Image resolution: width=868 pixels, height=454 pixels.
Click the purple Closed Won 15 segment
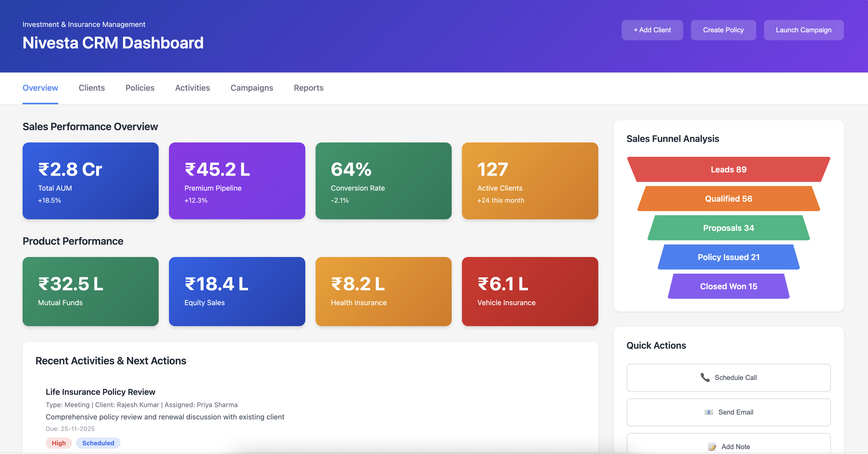[729, 286]
